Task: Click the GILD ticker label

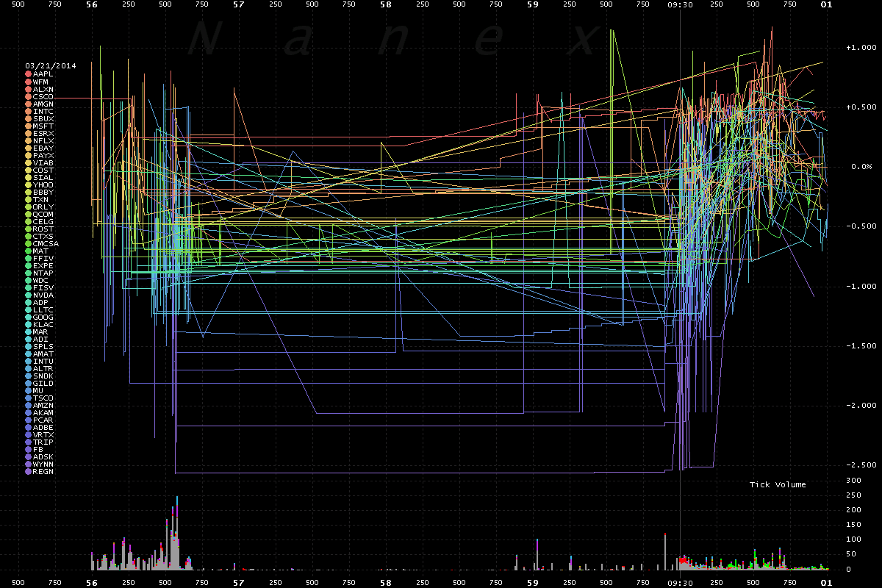Action: point(43,383)
